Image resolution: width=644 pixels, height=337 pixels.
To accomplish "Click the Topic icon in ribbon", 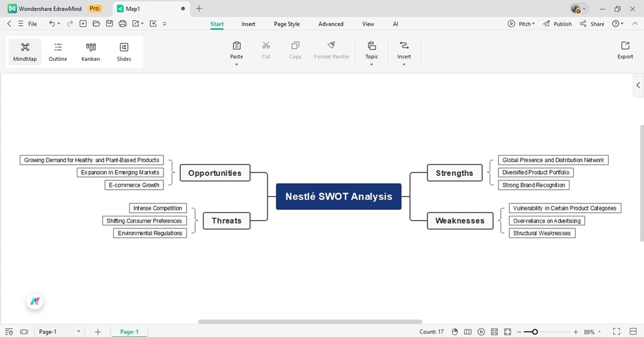I will click(x=371, y=45).
